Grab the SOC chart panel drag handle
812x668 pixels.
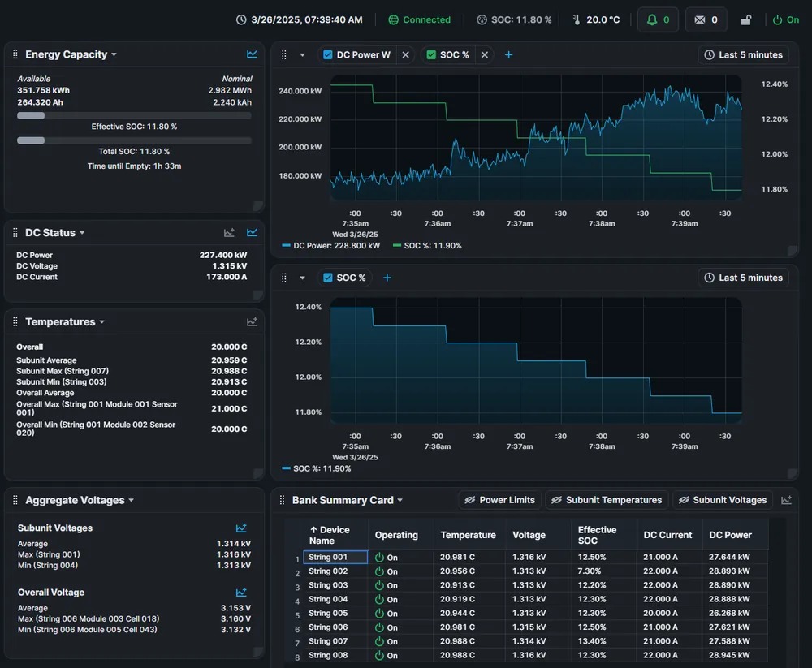tap(283, 278)
